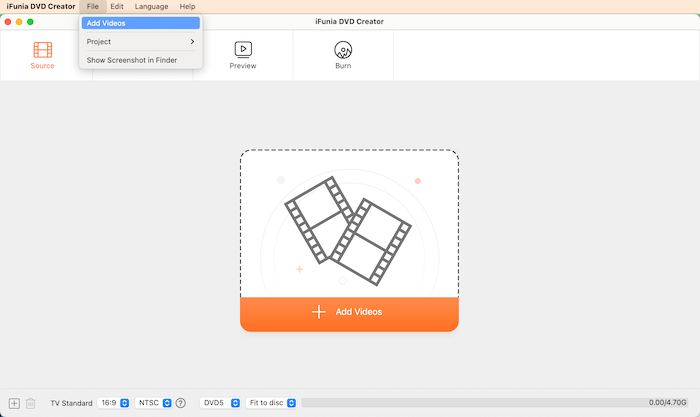Select Add Videos from the File menu
700x417 pixels.
point(141,23)
